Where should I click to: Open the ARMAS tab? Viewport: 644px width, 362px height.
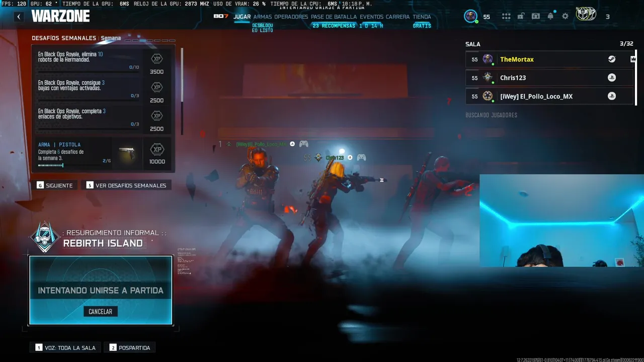pyautogui.click(x=263, y=17)
